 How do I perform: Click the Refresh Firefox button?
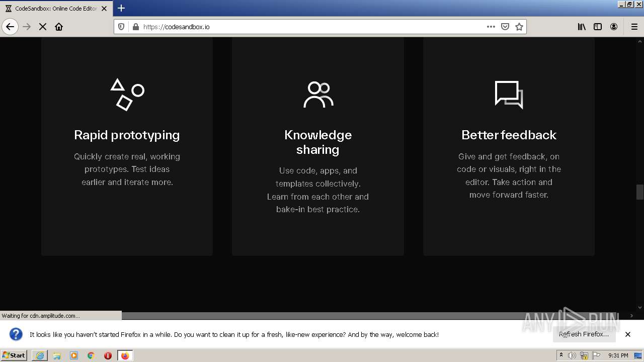pos(584,334)
